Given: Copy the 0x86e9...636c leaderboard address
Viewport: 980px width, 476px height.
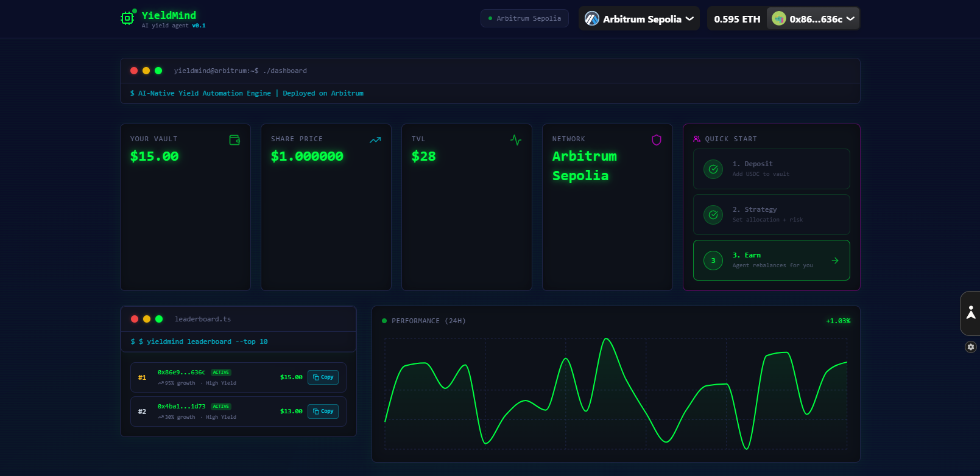Looking at the screenshot, I should pos(323,377).
